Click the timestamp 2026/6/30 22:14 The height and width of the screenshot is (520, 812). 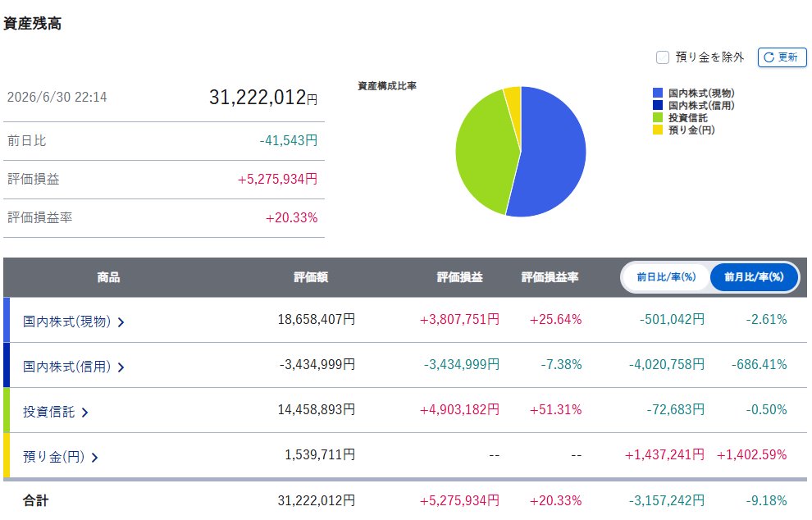[x=57, y=98]
